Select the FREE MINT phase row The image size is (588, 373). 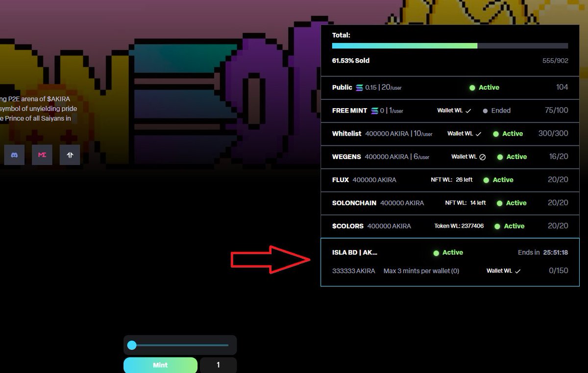(x=450, y=111)
